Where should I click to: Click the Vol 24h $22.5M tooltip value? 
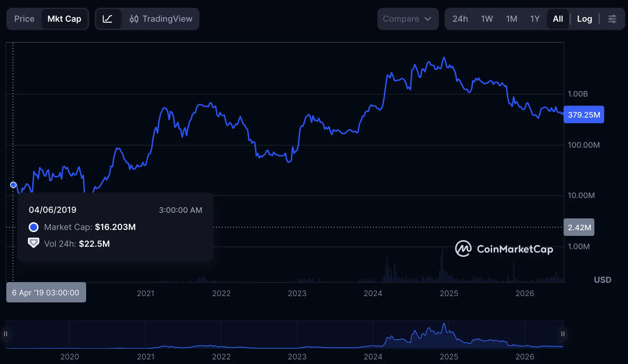(94, 244)
